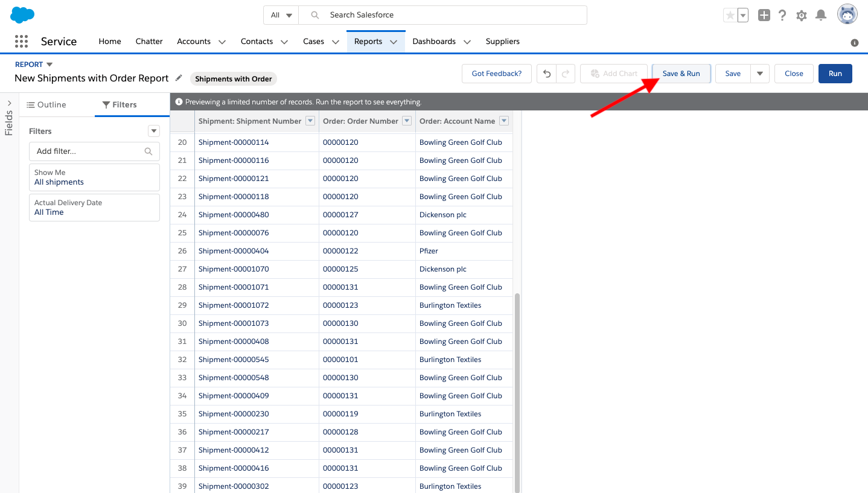Open the Cases tab
This screenshot has height=493, width=868.
point(313,41)
